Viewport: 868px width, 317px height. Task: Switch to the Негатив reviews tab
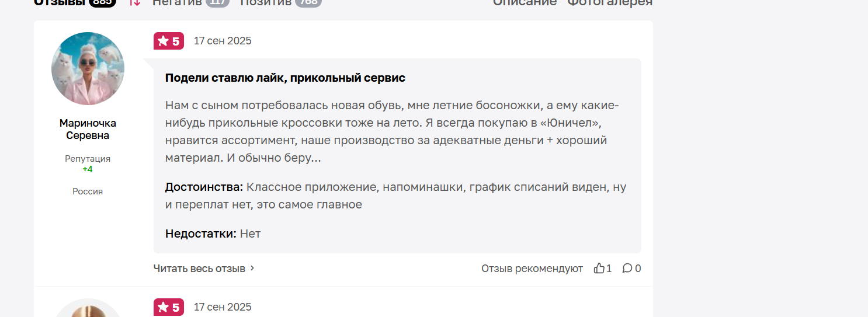click(177, 2)
